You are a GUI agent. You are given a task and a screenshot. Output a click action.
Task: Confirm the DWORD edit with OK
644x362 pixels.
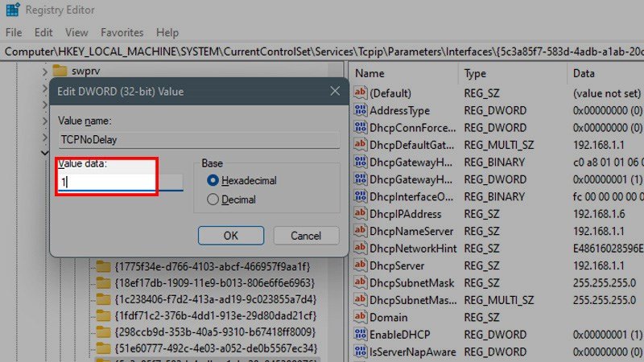[231, 236]
